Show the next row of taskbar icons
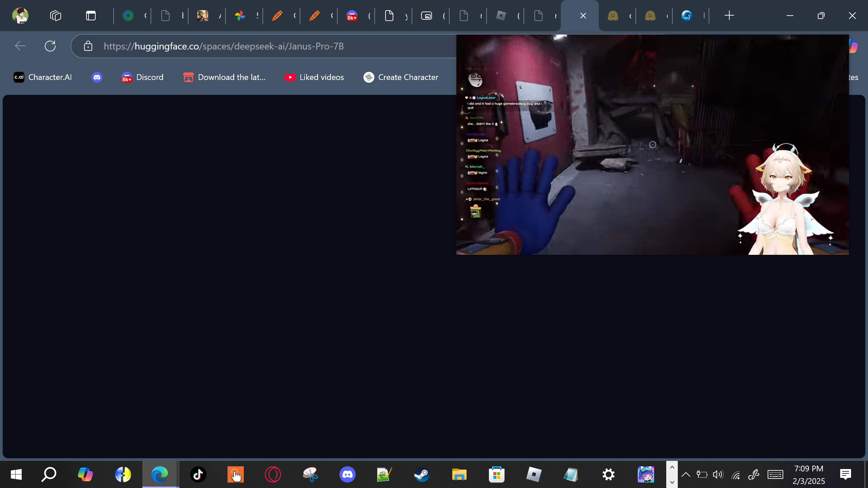The image size is (868, 488). click(672, 482)
